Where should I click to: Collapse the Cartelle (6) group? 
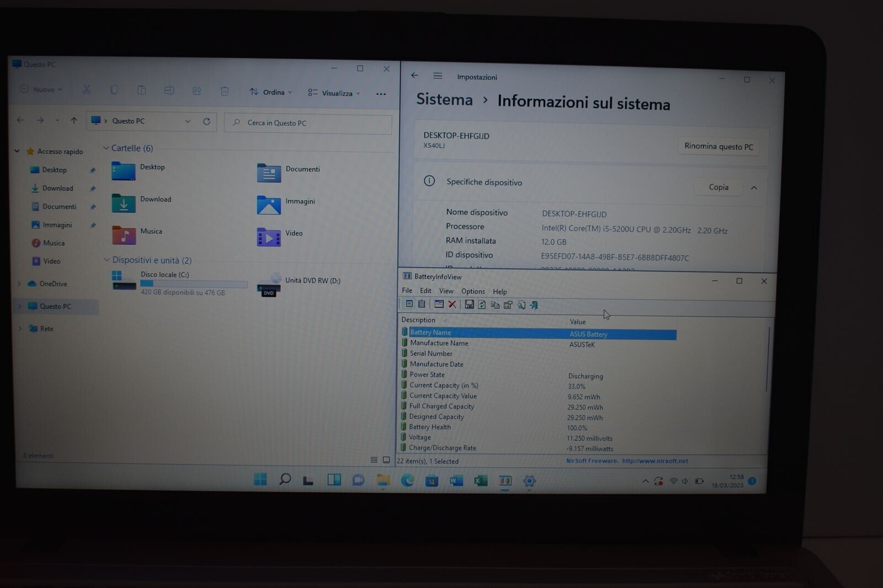[106, 148]
